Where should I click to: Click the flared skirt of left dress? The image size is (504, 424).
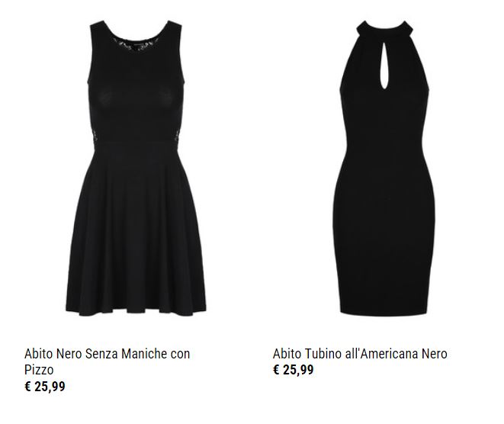(x=136, y=232)
